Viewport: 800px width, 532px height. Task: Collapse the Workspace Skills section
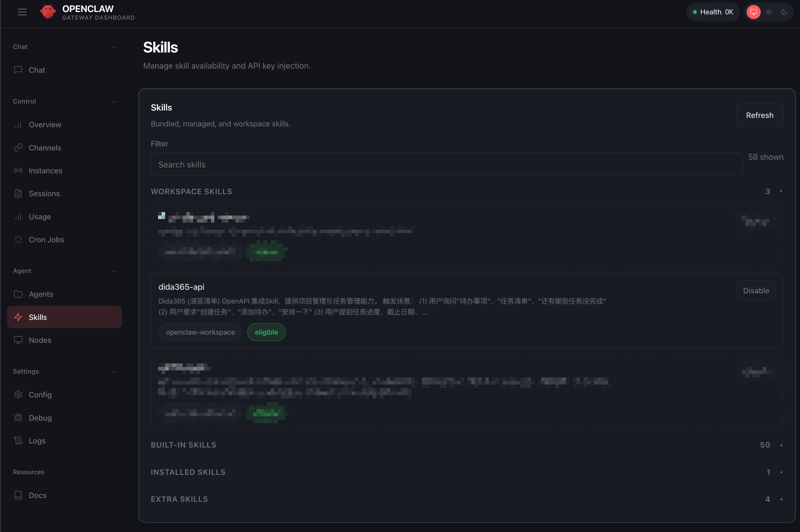(781, 192)
